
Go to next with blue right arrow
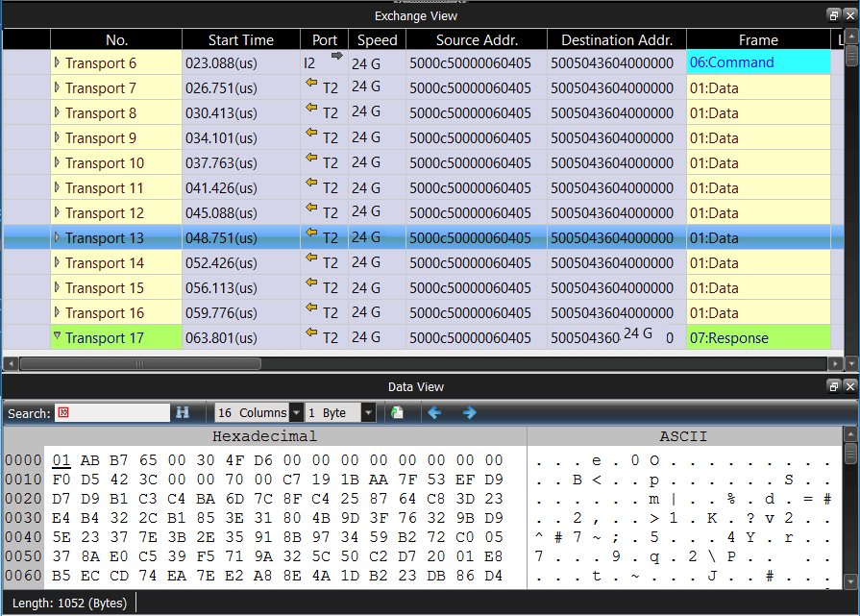click(x=469, y=412)
